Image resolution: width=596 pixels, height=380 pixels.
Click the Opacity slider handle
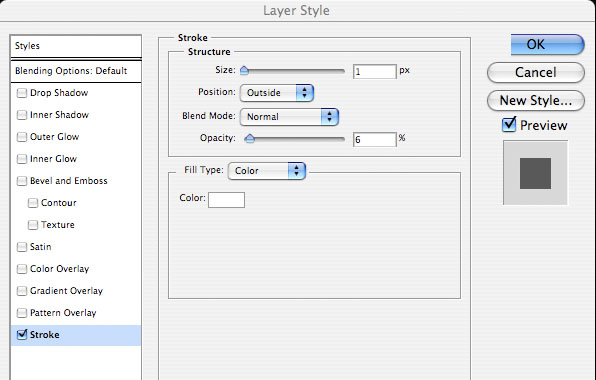[250, 138]
